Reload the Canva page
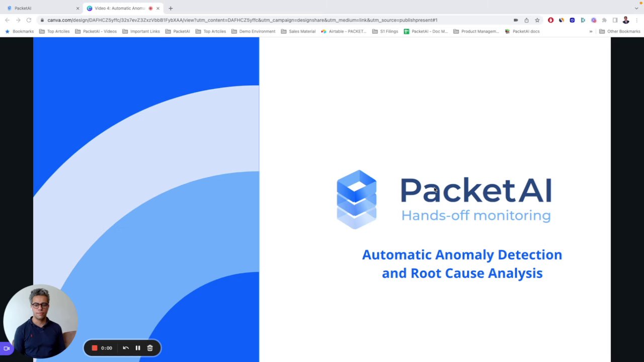 [29, 20]
